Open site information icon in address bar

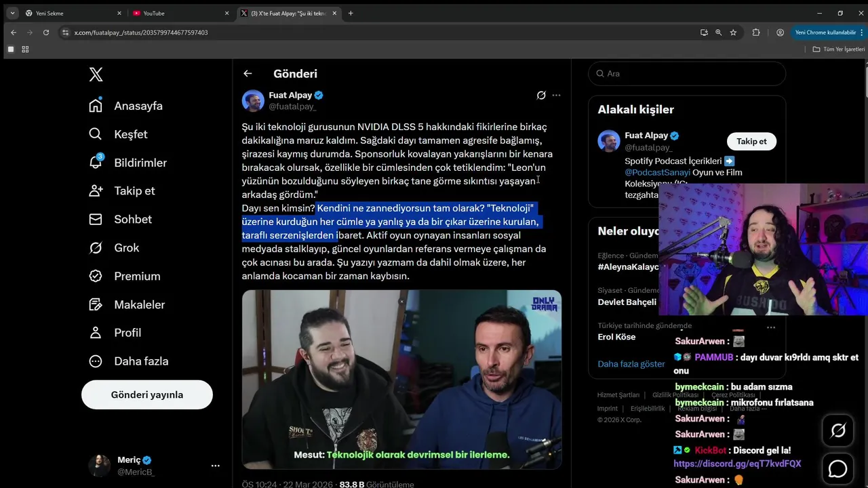click(x=66, y=33)
